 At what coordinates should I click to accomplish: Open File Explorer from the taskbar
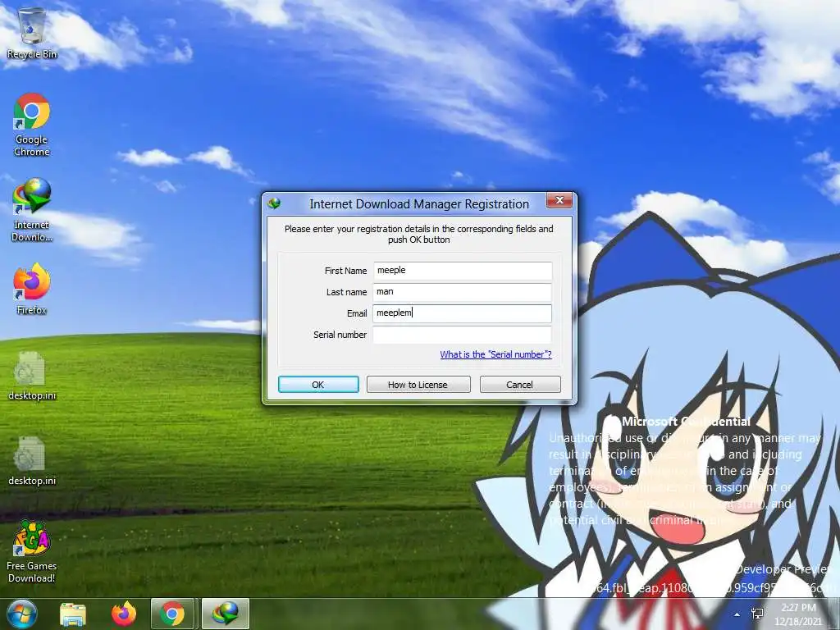73,614
